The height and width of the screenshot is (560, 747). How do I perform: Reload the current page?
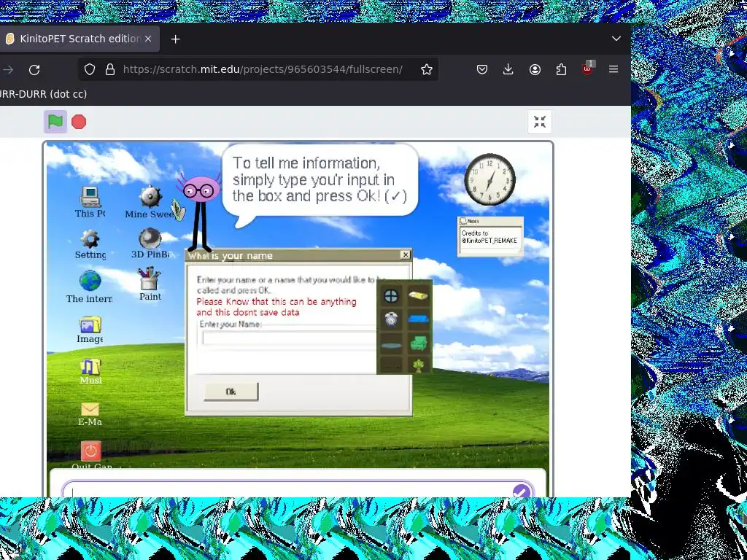tap(34, 69)
